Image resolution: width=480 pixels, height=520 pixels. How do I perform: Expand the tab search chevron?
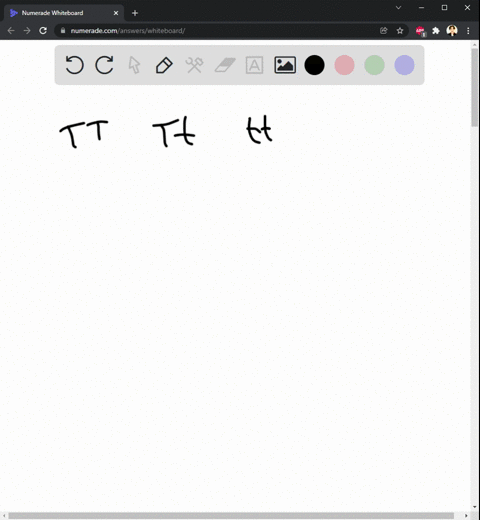click(x=398, y=8)
